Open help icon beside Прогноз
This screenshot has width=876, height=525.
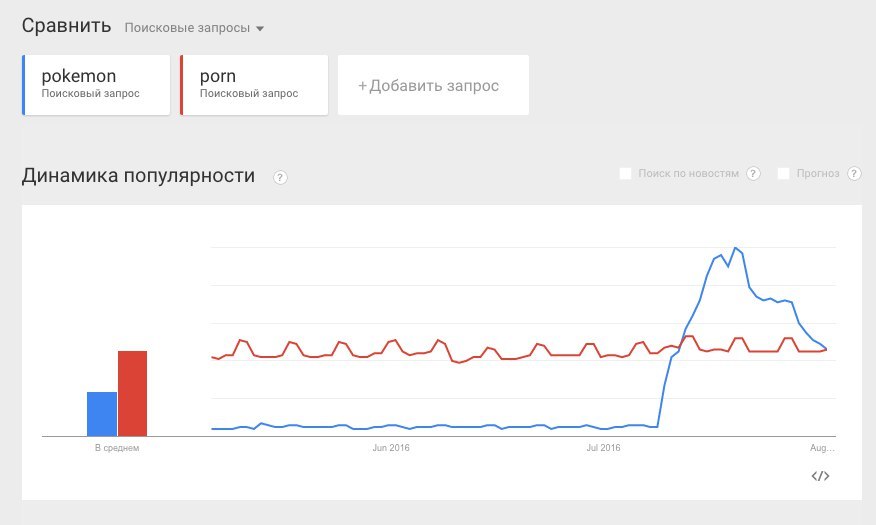(854, 174)
